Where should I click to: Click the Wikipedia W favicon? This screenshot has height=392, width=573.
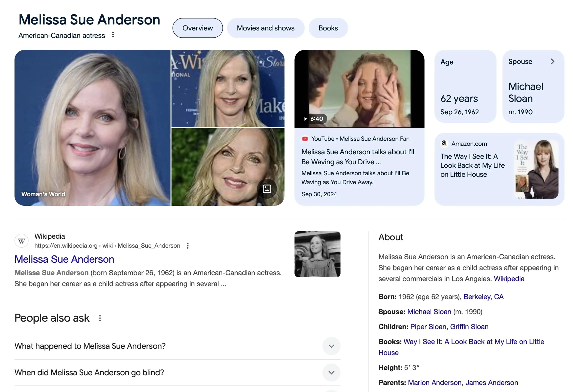point(21,241)
